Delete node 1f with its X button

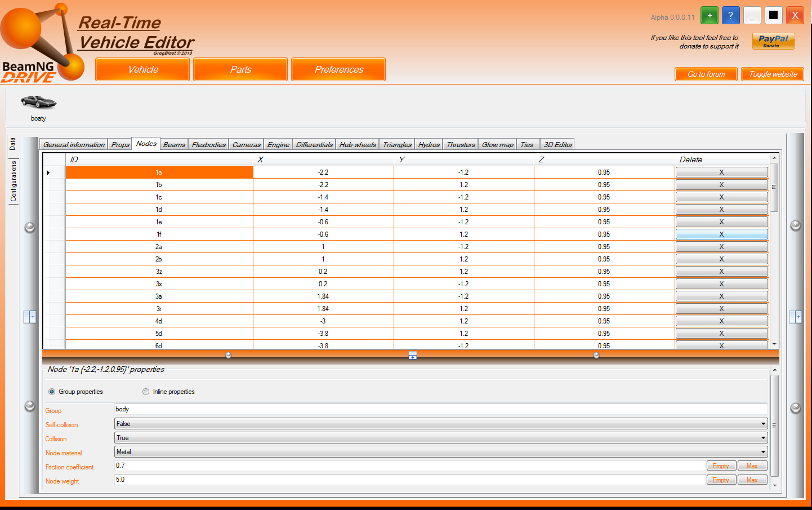pos(721,234)
